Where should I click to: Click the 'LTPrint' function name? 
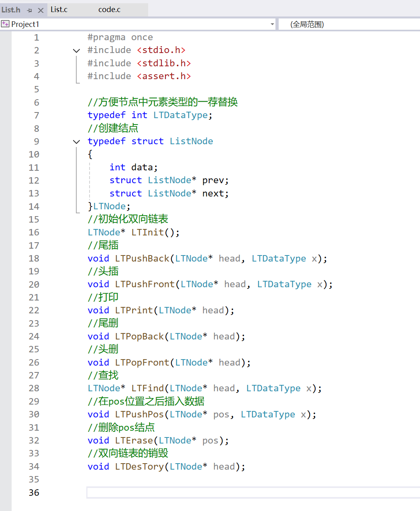pyautogui.click(x=134, y=310)
